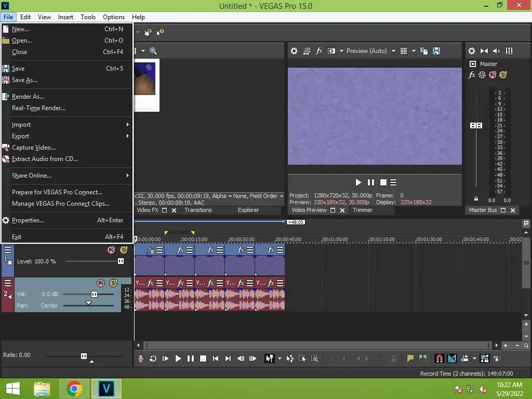Screen dimensions: 532x399
Task: Mute the Master bus
Action: click(493, 75)
